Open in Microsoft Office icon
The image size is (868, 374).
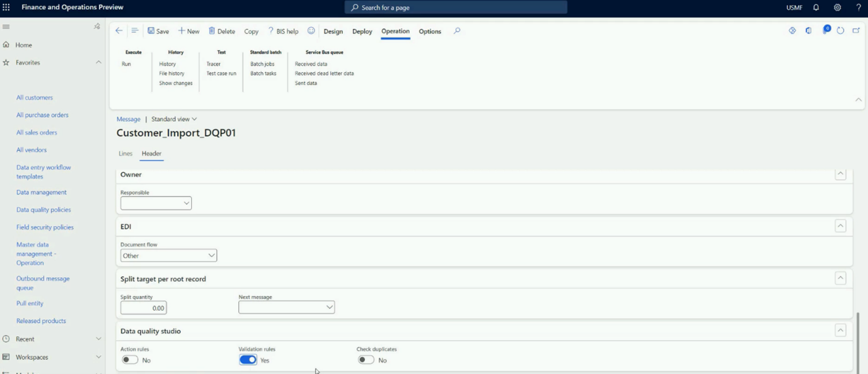click(809, 31)
